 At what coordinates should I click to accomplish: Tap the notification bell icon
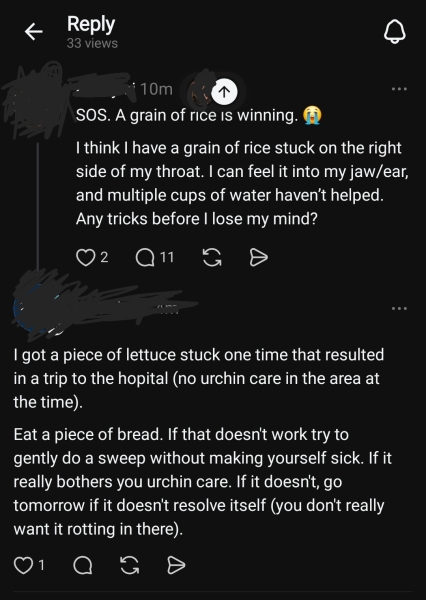395,32
